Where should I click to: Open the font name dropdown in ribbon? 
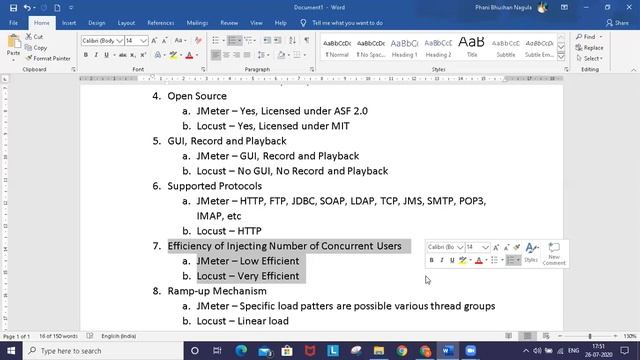(119, 40)
